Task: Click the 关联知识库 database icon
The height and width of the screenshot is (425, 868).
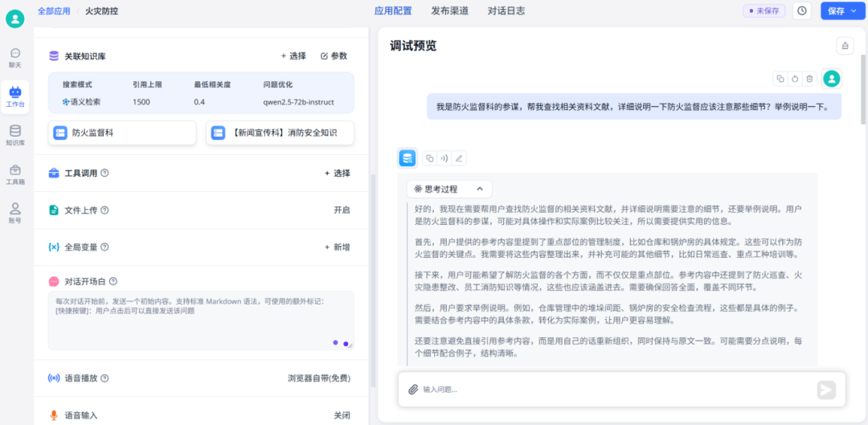Action: [x=54, y=56]
